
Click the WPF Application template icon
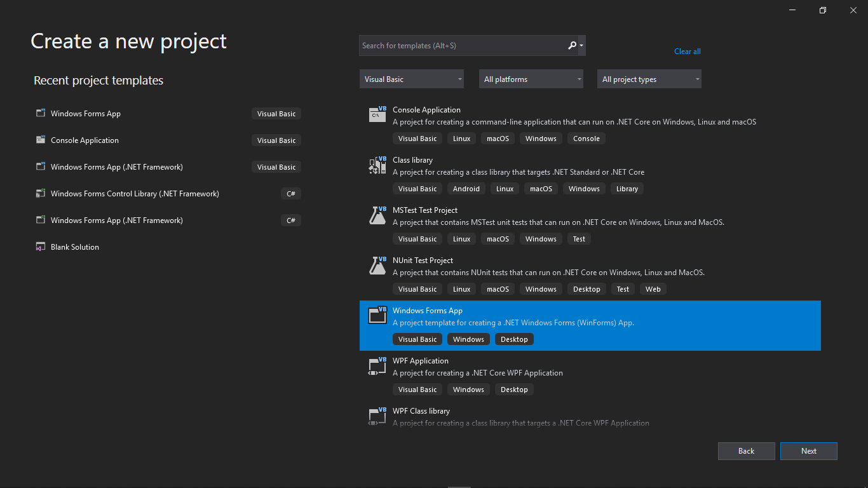377,365
